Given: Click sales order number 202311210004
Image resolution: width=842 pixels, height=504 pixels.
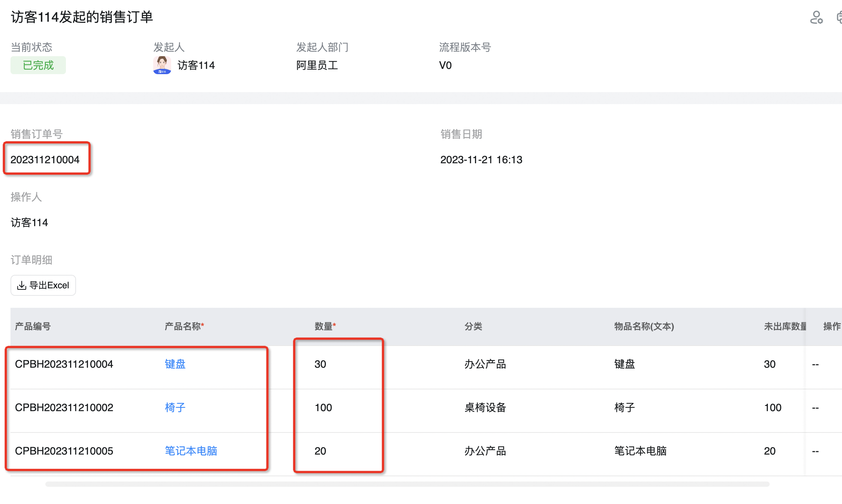Looking at the screenshot, I should [x=45, y=160].
